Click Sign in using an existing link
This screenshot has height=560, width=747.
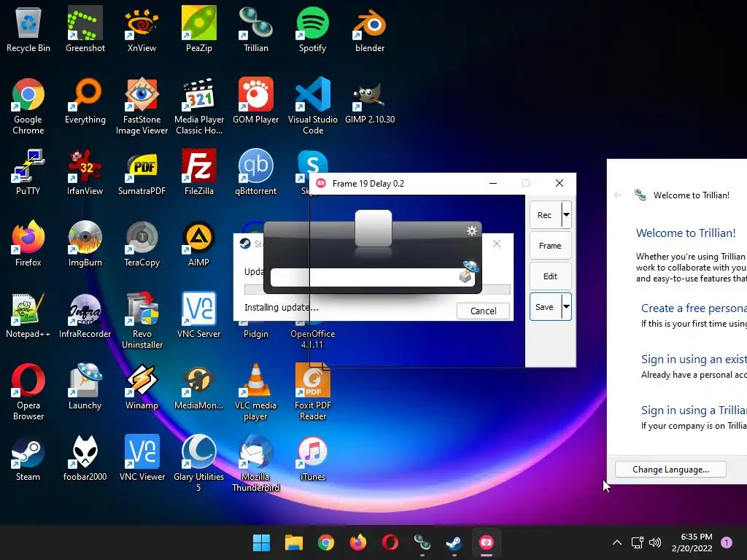694,359
